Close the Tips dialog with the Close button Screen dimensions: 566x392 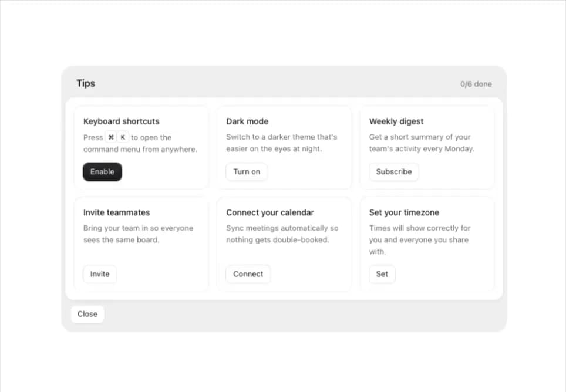pos(87,314)
